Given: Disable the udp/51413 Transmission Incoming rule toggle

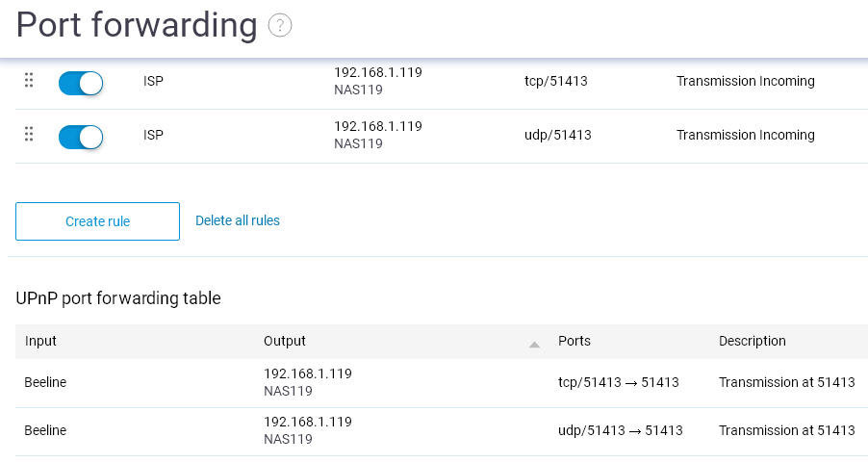Looking at the screenshot, I should pos(81,138).
